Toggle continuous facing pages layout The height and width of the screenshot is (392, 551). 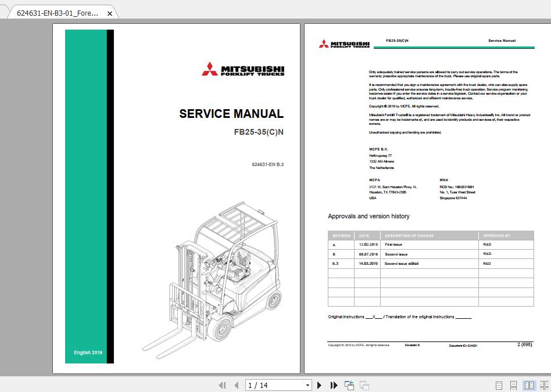[x=543, y=385]
